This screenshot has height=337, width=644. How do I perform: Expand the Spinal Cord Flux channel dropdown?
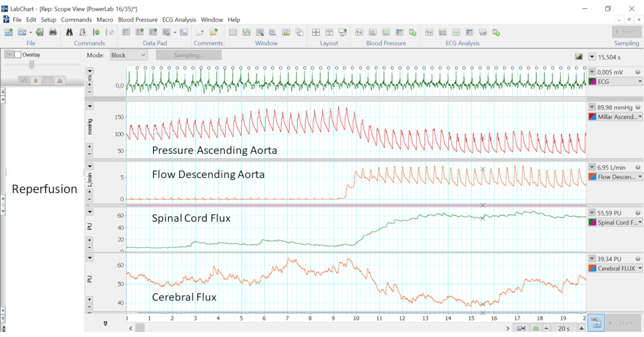click(640, 222)
